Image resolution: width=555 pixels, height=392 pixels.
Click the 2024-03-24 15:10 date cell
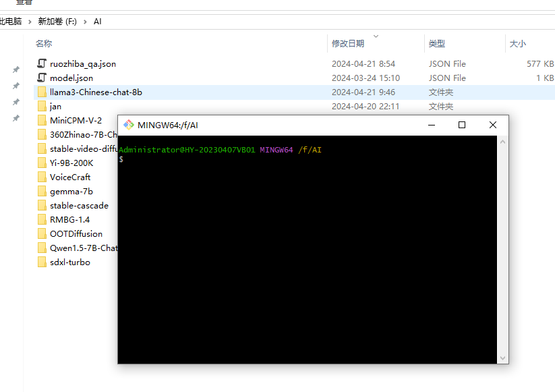pyautogui.click(x=366, y=78)
